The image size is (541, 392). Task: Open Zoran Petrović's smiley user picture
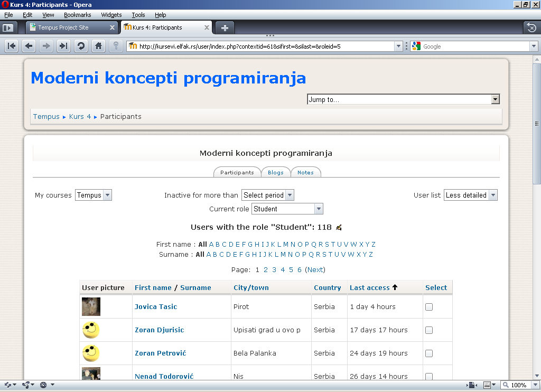pyautogui.click(x=91, y=353)
